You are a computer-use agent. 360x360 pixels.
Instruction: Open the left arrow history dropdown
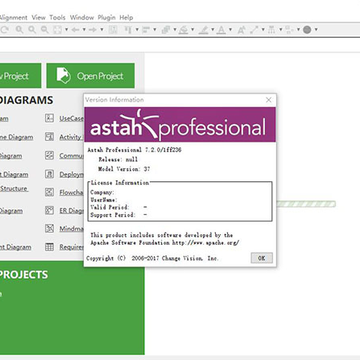84,30
